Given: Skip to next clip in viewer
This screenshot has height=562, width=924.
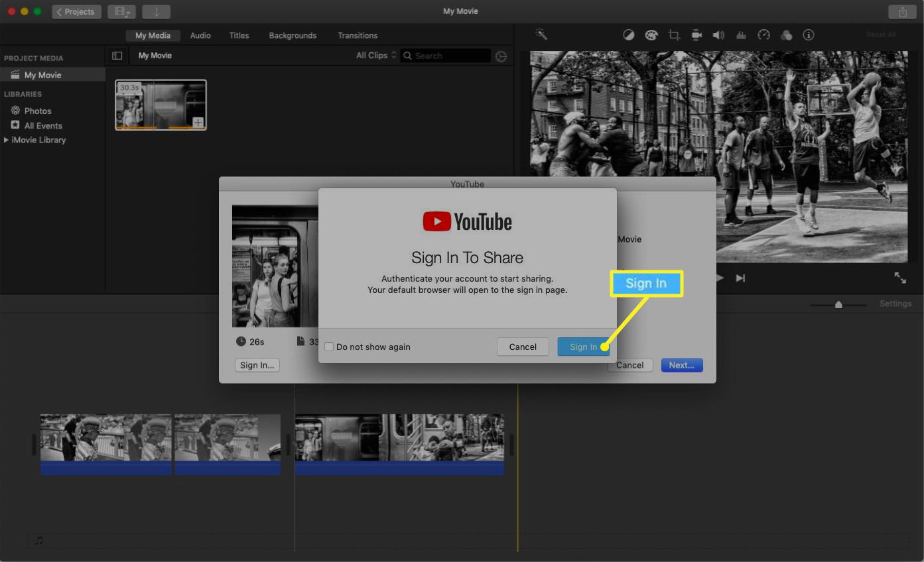Looking at the screenshot, I should (x=741, y=278).
